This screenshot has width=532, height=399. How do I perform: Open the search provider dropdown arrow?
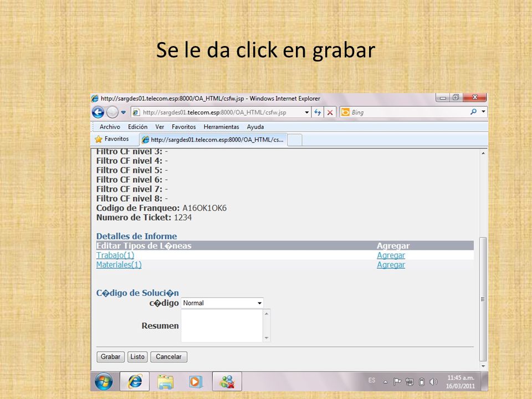483,111
